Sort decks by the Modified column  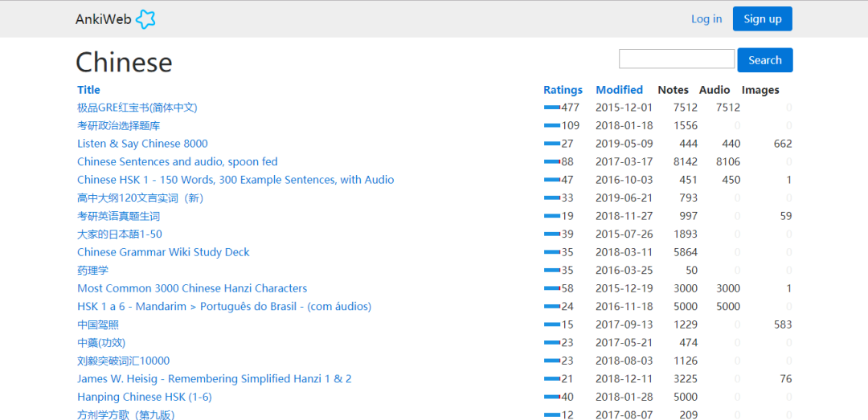[620, 90]
